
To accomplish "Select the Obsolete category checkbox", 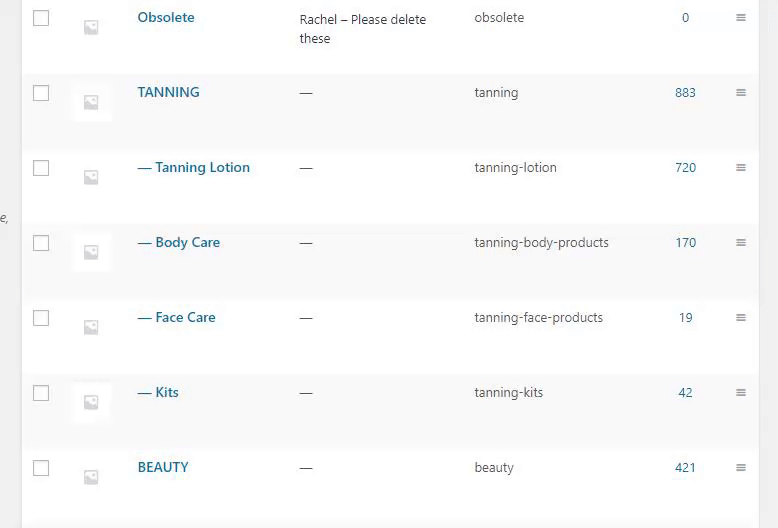I will click(41, 18).
